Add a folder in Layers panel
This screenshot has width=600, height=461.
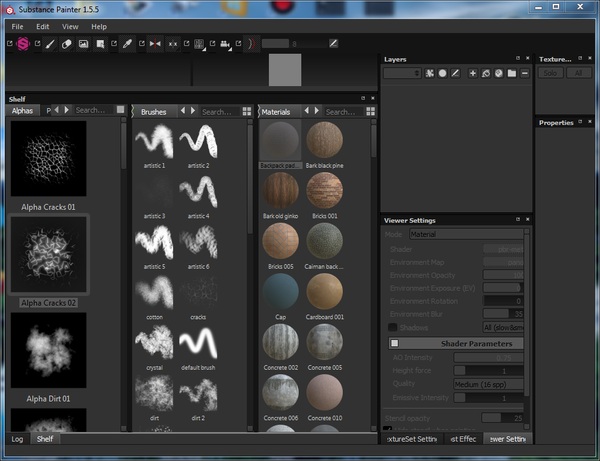(511, 73)
